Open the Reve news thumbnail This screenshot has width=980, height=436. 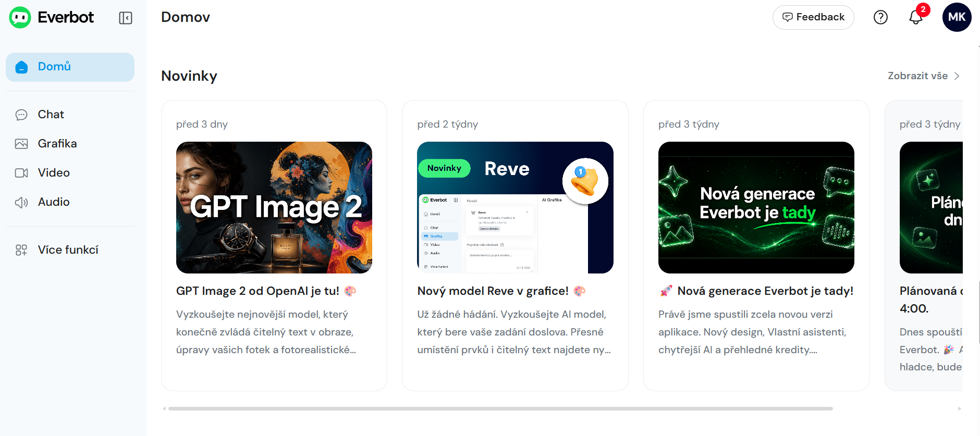pyautogui.click(x=515, y=207)
